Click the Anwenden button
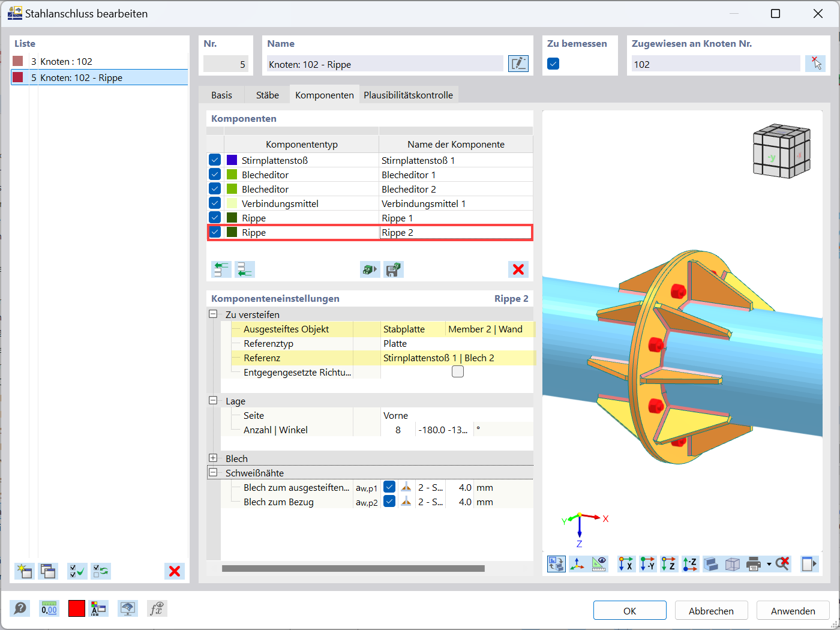Screen dimensions: 840x630 [x=793, y=610]
